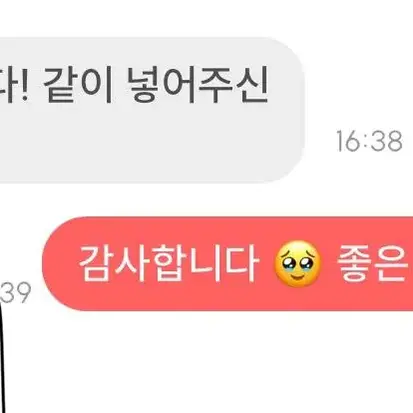This screenshot has width=413, height=413.
Task: Click the word 좋은 in red bubble
Action: [373, 264]
